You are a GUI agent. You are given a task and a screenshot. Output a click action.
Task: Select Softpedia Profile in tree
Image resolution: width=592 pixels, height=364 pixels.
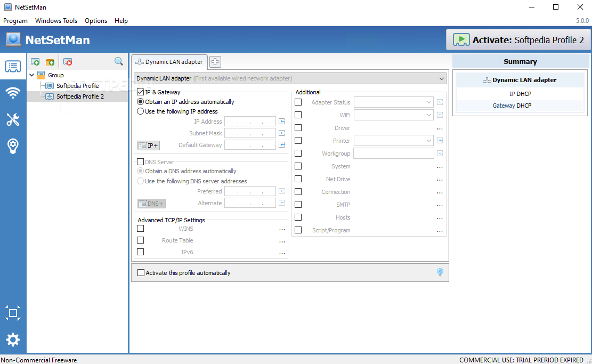pos(77,86)
